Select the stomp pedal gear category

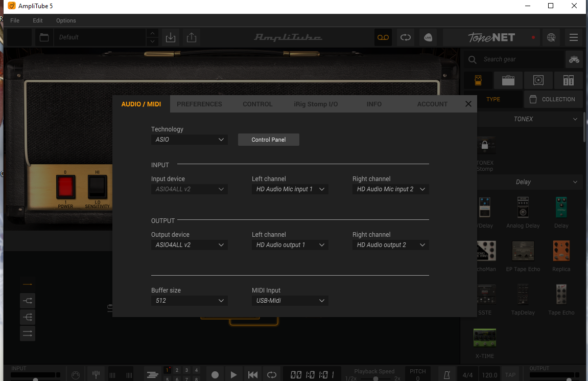click(x=478, y=80)
